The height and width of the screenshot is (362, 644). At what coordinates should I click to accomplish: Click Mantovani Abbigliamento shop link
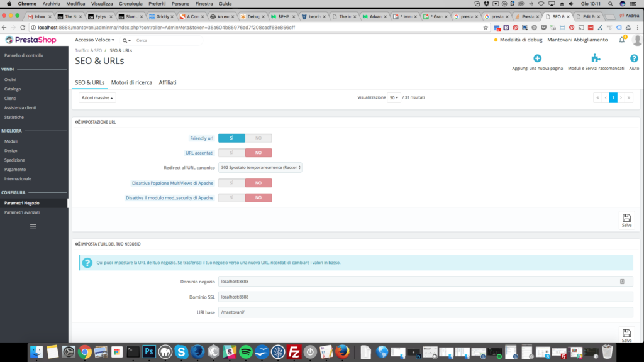click(x=577, y=40)
